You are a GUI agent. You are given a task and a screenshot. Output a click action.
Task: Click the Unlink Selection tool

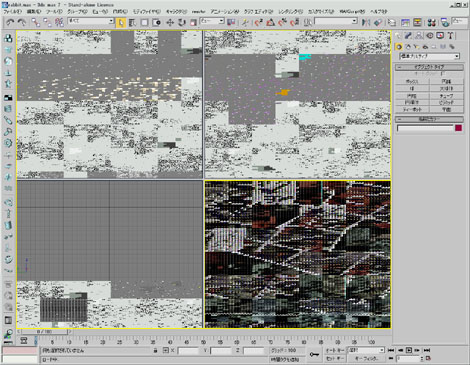pyautogui.click(x=47, y=22)
